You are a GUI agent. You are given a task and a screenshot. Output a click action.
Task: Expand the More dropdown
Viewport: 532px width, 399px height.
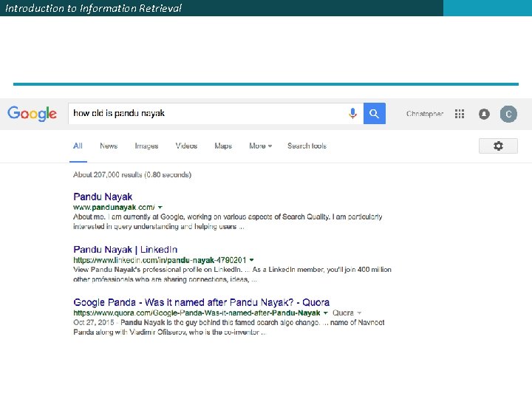coord(260,146)
